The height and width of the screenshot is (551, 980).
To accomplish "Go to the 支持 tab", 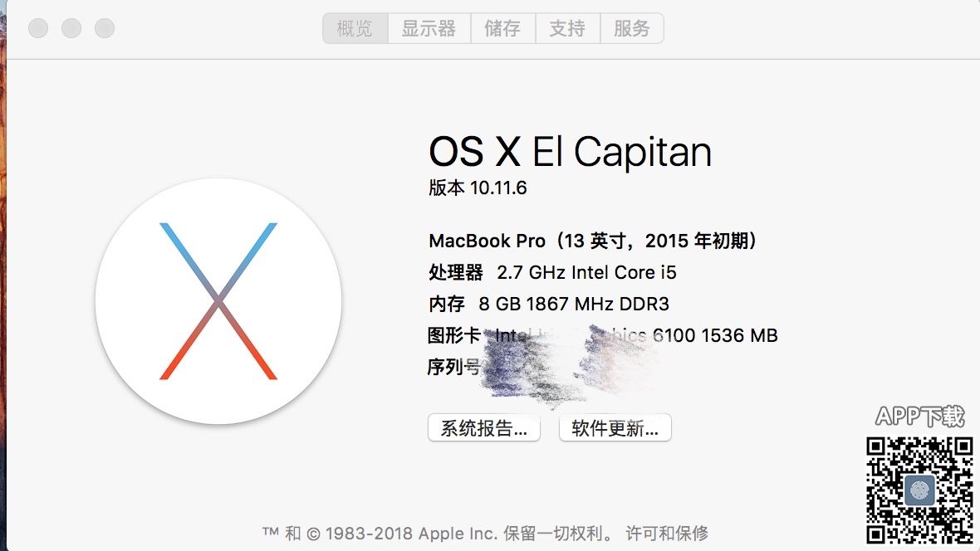I will 567,28.
